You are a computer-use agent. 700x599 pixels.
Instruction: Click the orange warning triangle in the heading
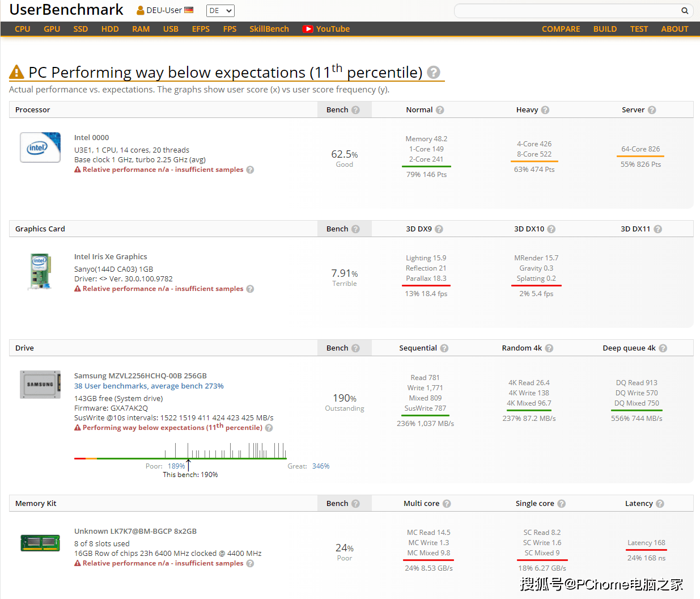click(x=16, y=72)
